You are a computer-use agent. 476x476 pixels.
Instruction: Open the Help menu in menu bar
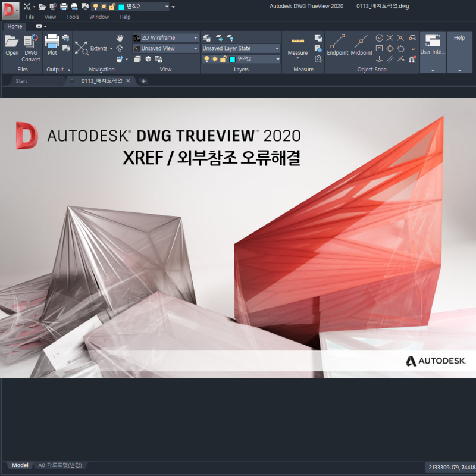(125, 17)
